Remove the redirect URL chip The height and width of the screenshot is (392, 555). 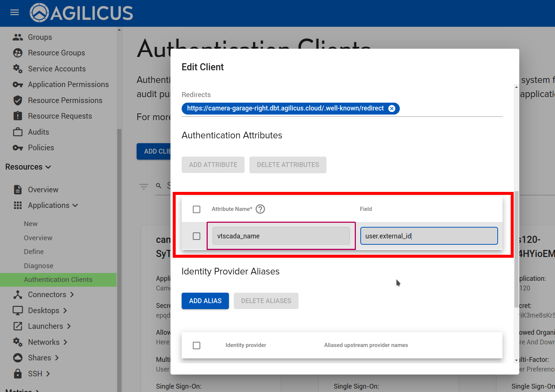tap(392, 108)
